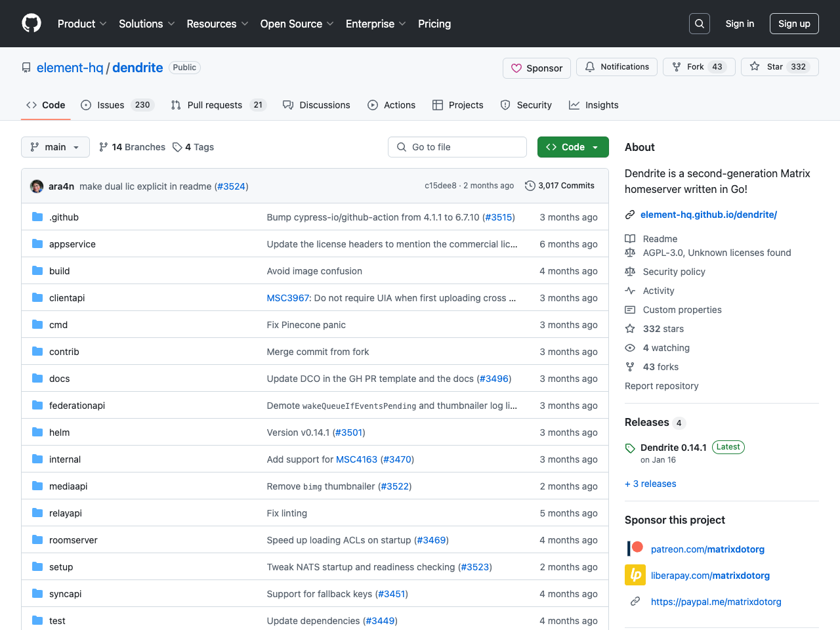Click the link icon beside element-hq.github.io/dendrite
This screenshot has width=840, height=630.
630,215
